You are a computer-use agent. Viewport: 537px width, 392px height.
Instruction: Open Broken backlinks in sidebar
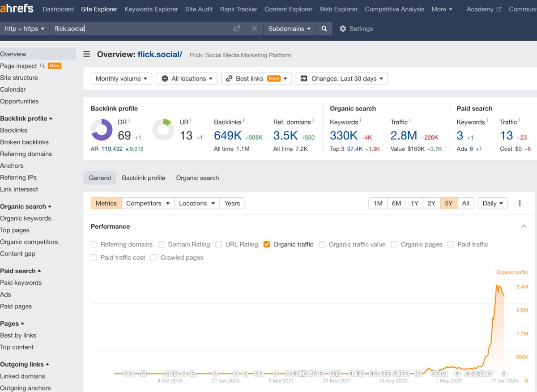coord(25,142)
